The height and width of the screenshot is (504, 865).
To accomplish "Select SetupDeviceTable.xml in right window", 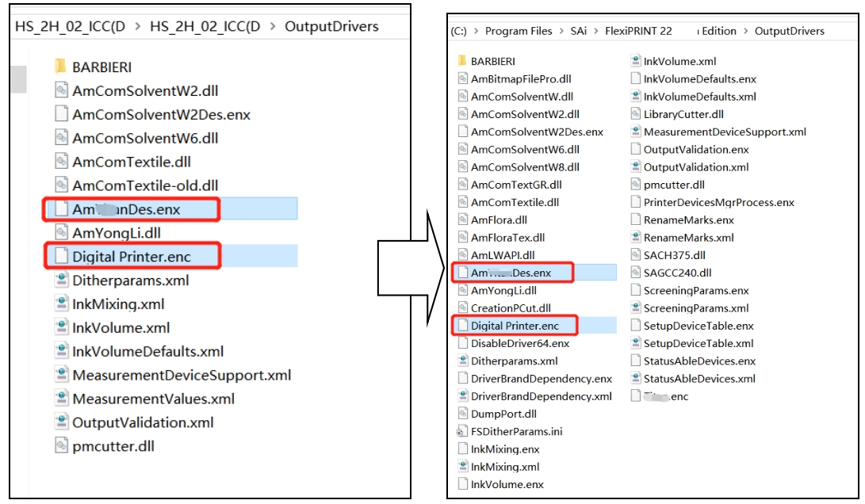I will (x=698, y=344).
